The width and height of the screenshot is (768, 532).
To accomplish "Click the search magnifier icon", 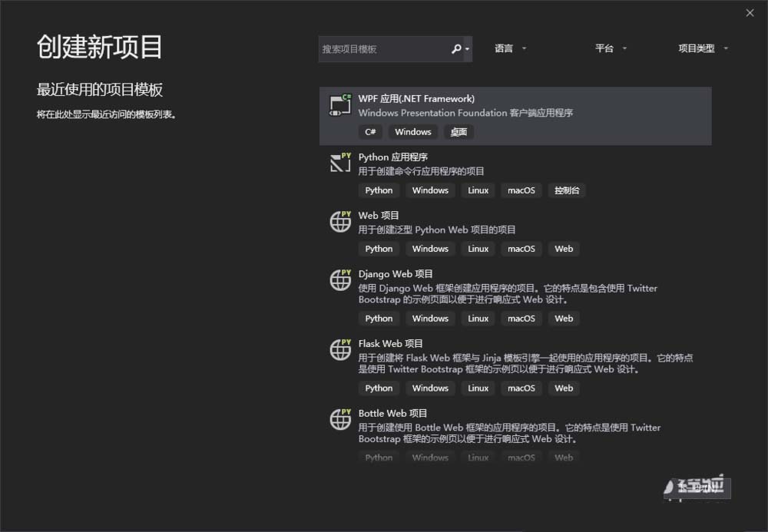I will pos(456,49).
